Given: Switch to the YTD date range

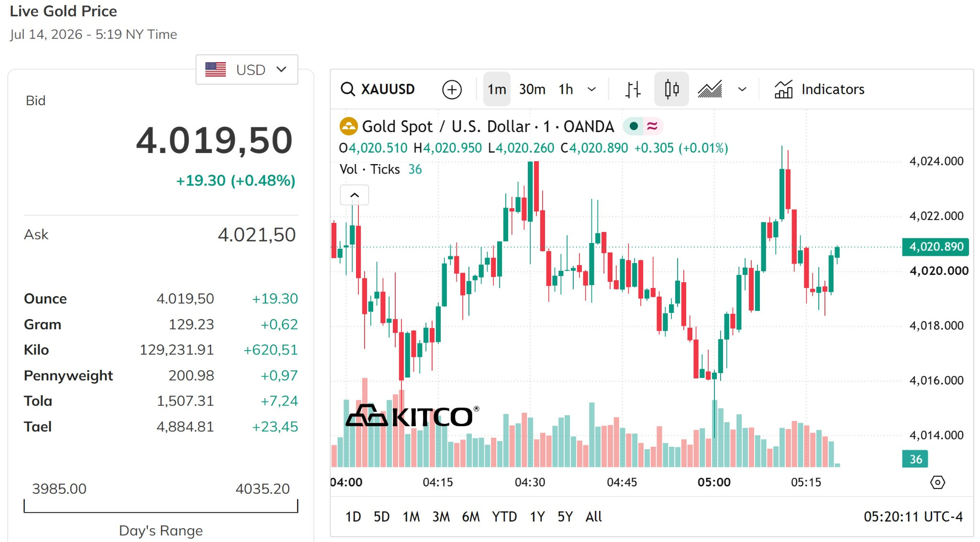Looking at the screenshot, I should [x=504, y=517].
